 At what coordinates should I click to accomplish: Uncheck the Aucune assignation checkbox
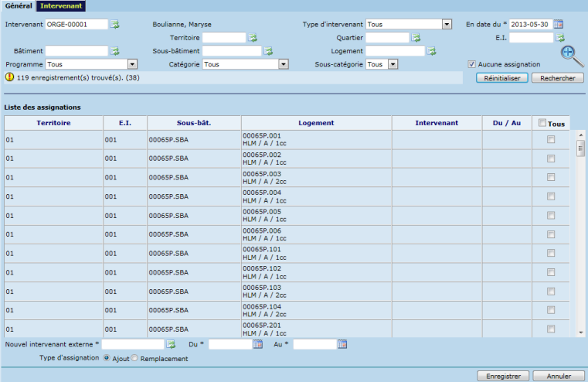click(472, 64)
